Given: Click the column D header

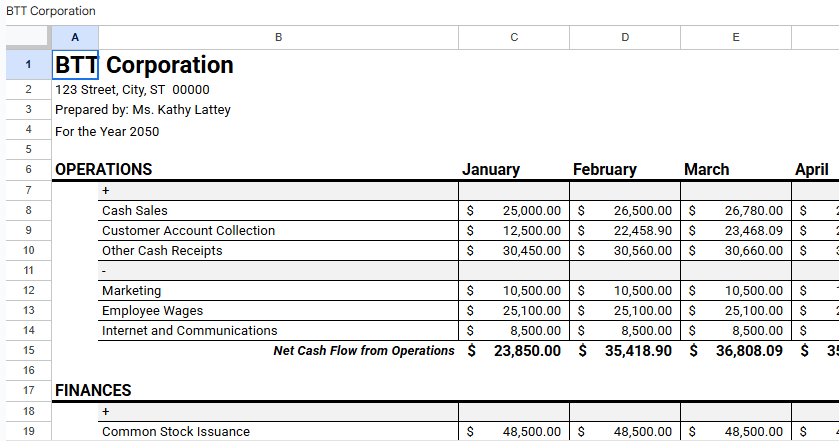Looking at the screenshot, I should coord(625,37).
